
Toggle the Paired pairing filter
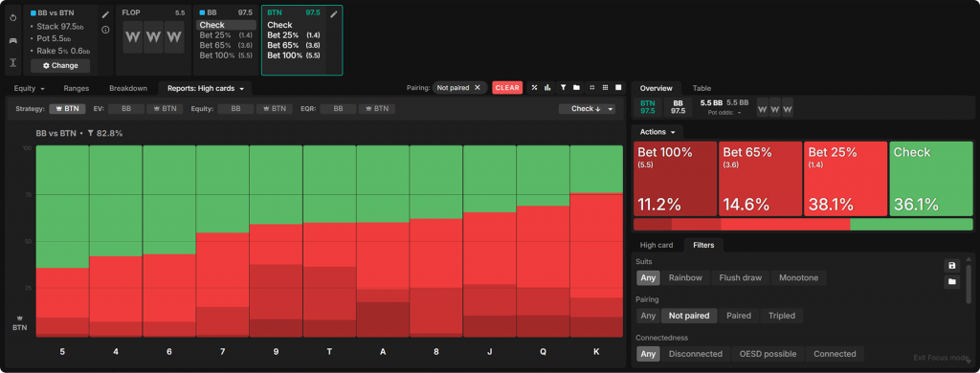738,316
